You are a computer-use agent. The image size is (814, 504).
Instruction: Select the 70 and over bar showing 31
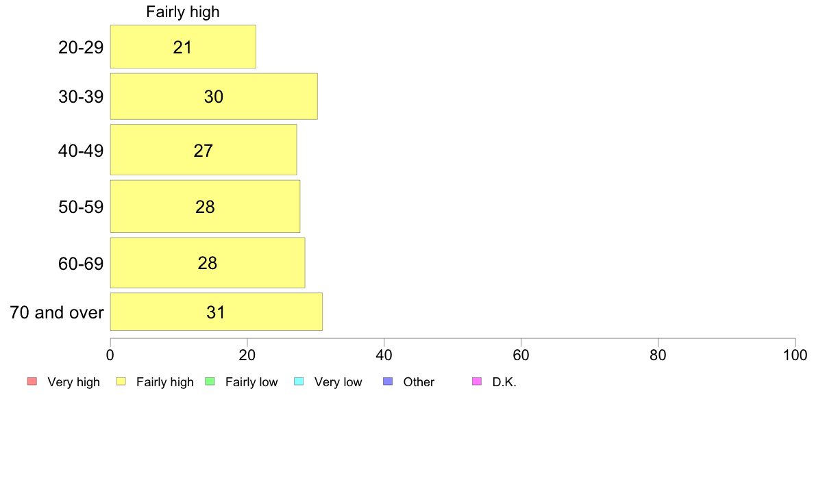217,312
